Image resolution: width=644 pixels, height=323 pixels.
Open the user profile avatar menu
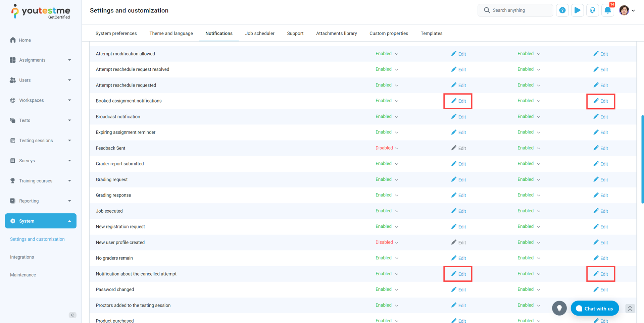click(x=627, y=10)
